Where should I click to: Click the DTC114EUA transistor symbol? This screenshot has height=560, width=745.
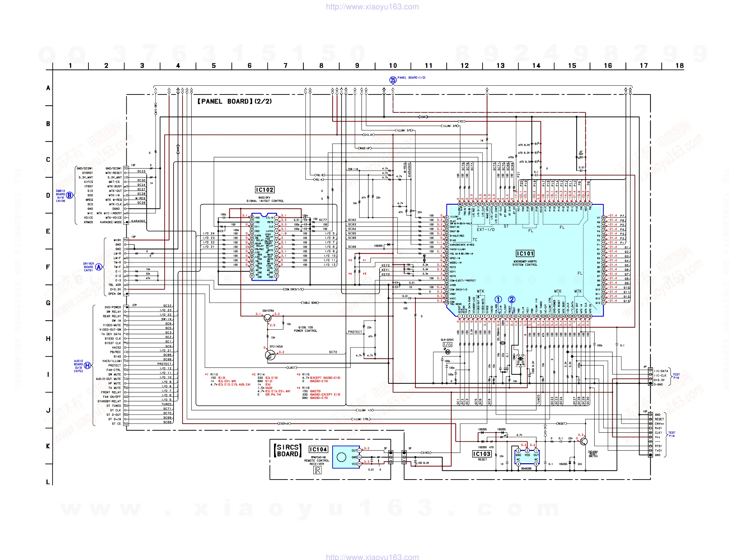point(270,354)
